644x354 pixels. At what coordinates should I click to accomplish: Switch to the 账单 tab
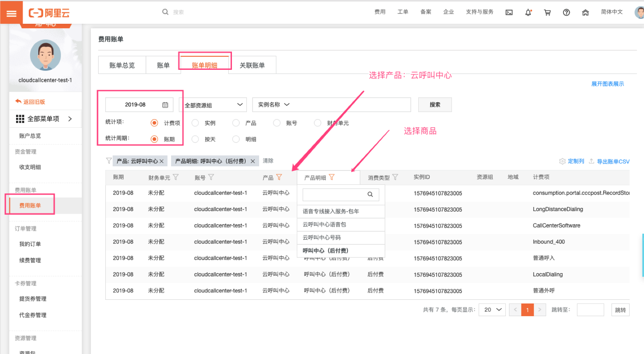click(x=163, y=65)
